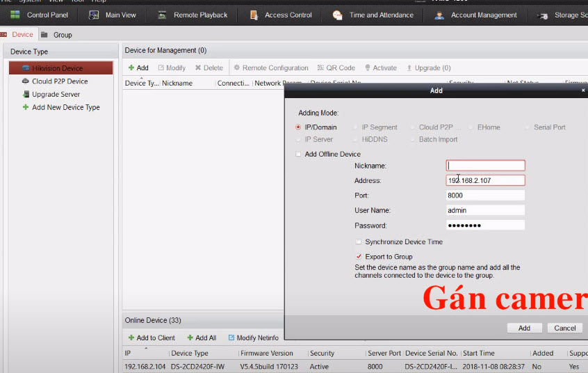Uncheck Export to Group option
The image size is (588, 373).
[359, 257]
